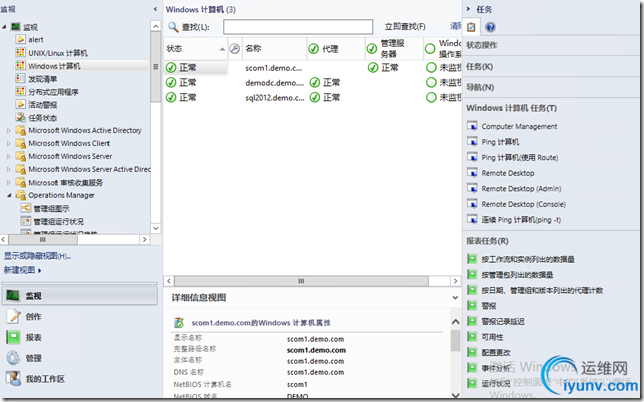Switch to 创作 workspace
Image resolution: width=644 pixels, height=402 pixels.
(x=79, y=317)
